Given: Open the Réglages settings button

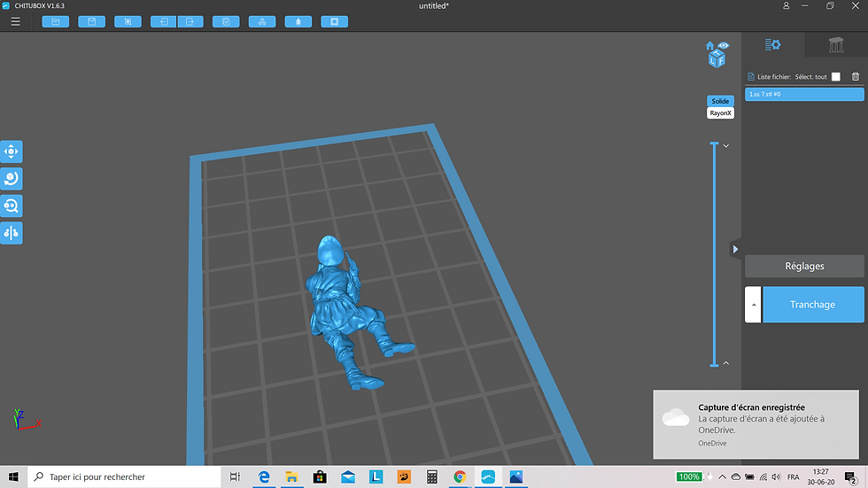Looking at the screenshot, I should point(804,266).
